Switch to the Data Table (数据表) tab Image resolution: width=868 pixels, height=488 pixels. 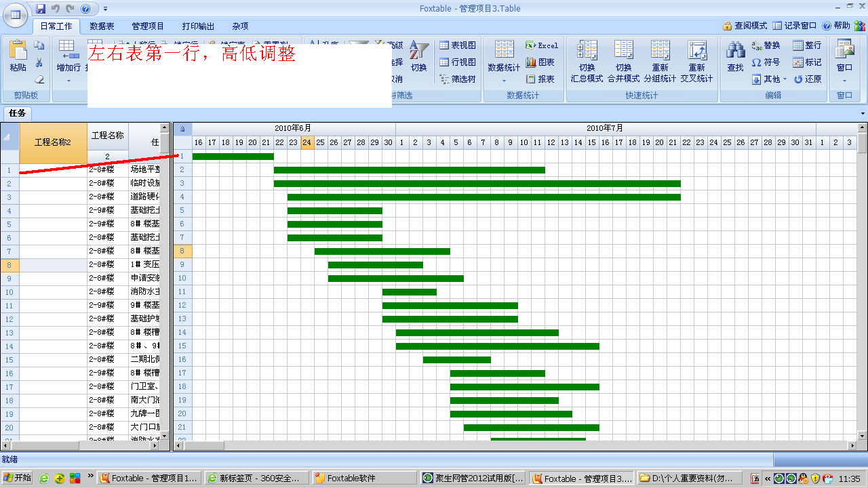102,26
